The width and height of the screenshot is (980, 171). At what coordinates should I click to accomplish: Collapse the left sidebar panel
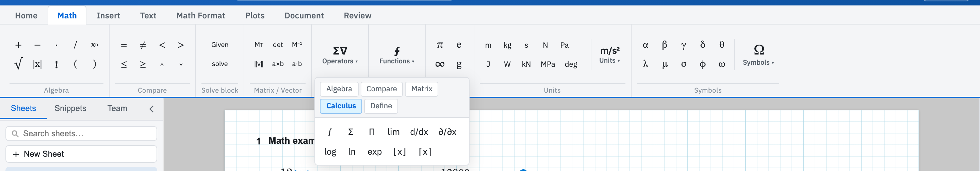point(151,109)
